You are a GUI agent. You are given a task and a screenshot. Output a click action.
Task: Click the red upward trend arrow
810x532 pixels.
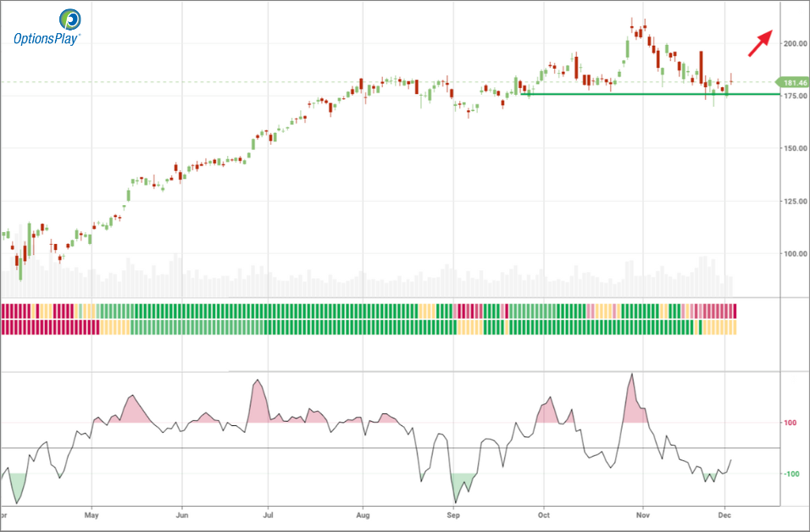[760, 42]
